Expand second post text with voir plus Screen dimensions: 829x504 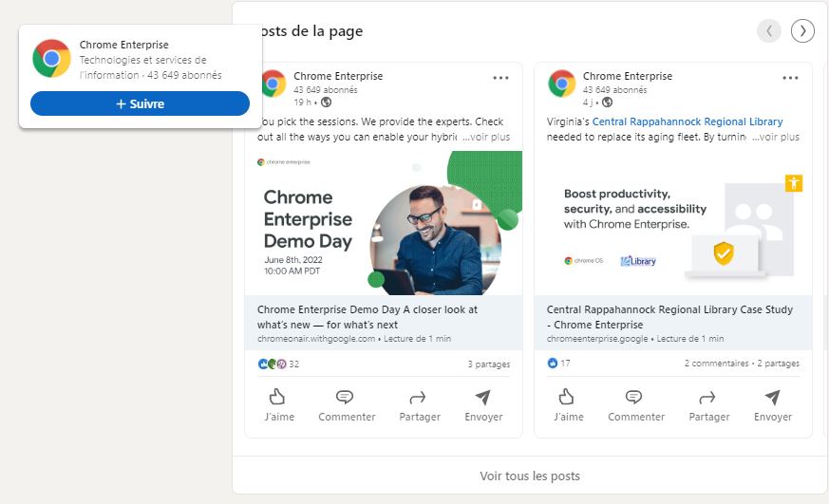coord(776,137)
